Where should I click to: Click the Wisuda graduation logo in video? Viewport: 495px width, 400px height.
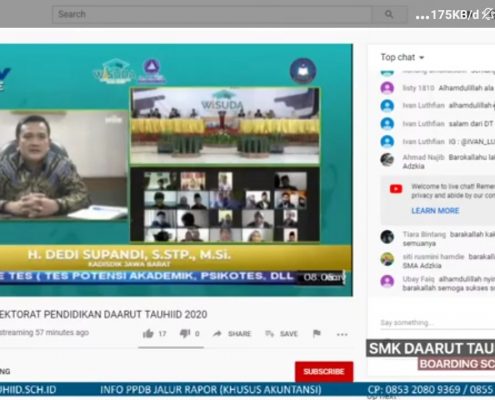click(114, 72)
